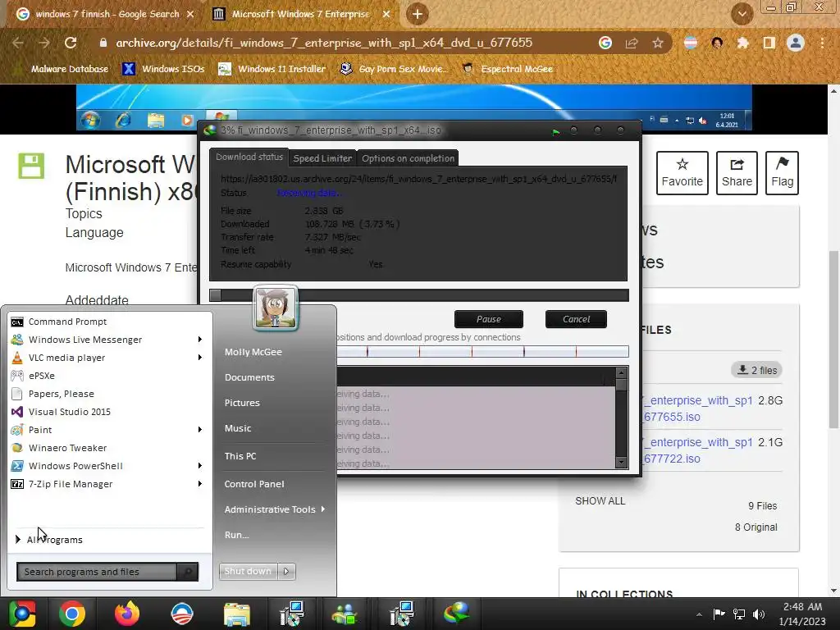Image resolution: width=840 pixels, height=630 pixels.
Task: Click the Shut down button
Action: (249, 572)
